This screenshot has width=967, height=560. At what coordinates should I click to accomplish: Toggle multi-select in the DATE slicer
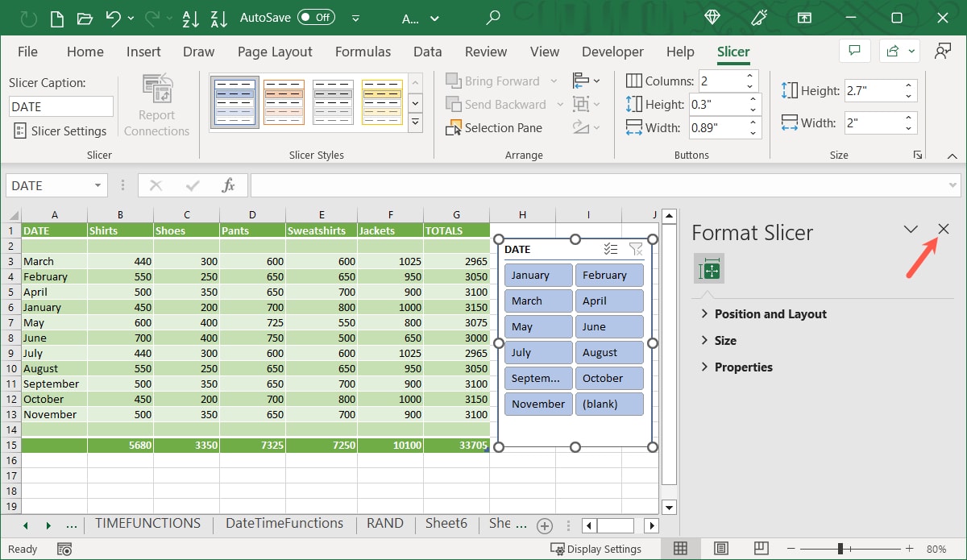pyautogui.click(x=611, y=250)
